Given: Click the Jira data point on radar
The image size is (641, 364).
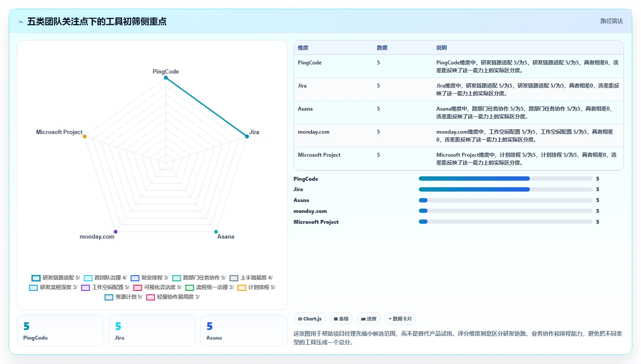Looking at the screenshot, I should 247,136.
